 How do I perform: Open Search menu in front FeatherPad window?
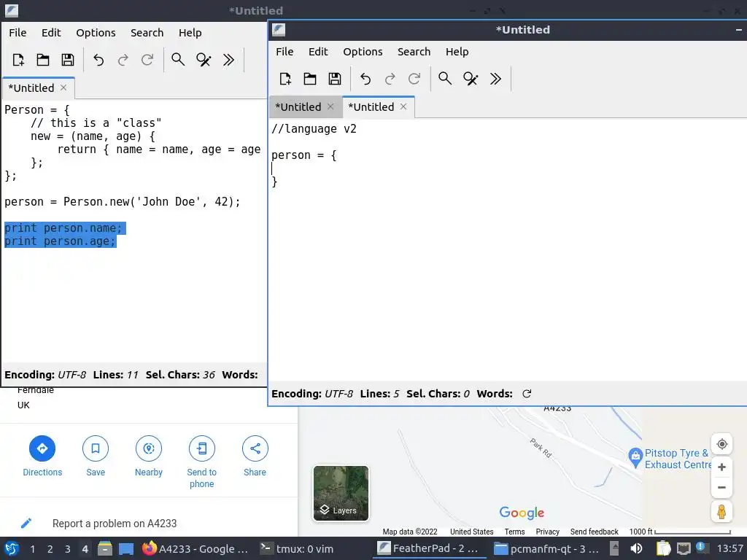pos(414,52)
